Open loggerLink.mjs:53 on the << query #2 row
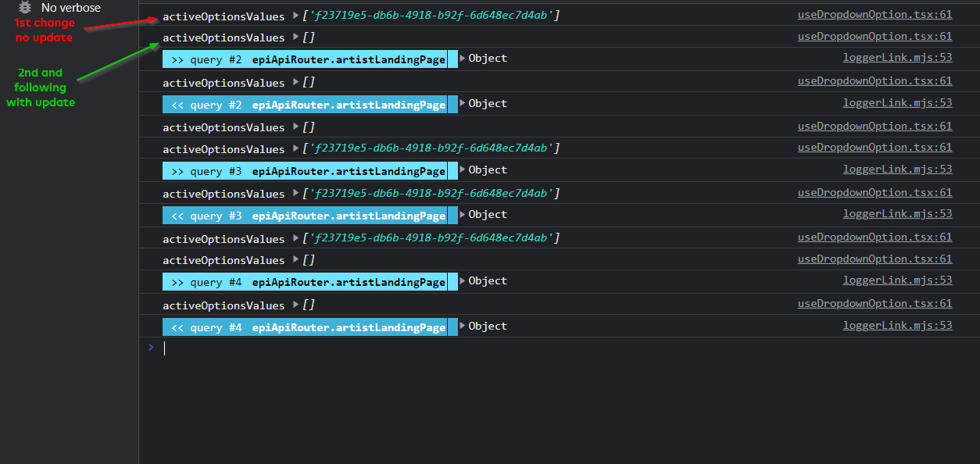The width and height of the screenshot is (980, 464). tap(897, 103)
